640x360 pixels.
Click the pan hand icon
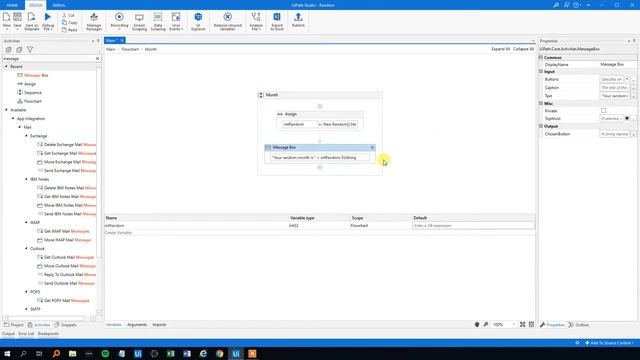477,324
